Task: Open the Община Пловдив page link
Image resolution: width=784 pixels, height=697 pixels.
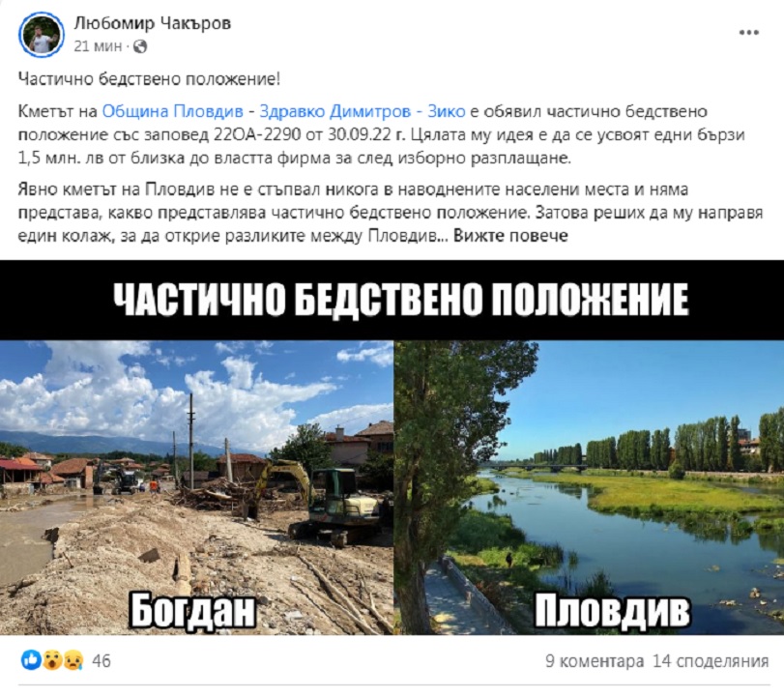Action: click(x=172, y=111)
